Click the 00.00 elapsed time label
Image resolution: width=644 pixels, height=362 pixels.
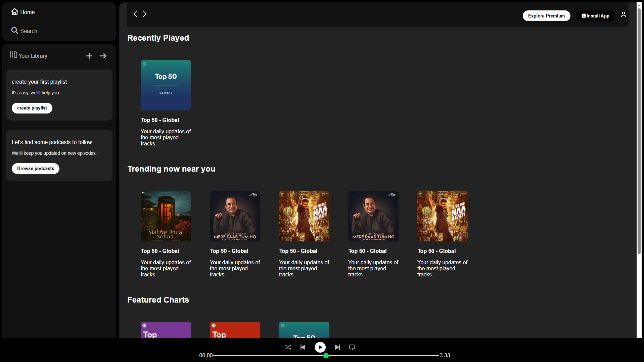click(206, 356)
